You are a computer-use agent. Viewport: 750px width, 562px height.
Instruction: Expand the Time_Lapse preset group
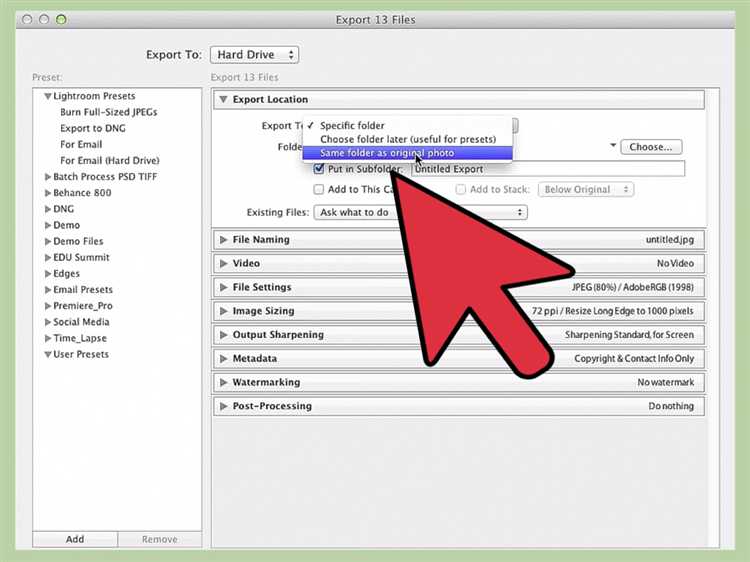coord(48,338)
